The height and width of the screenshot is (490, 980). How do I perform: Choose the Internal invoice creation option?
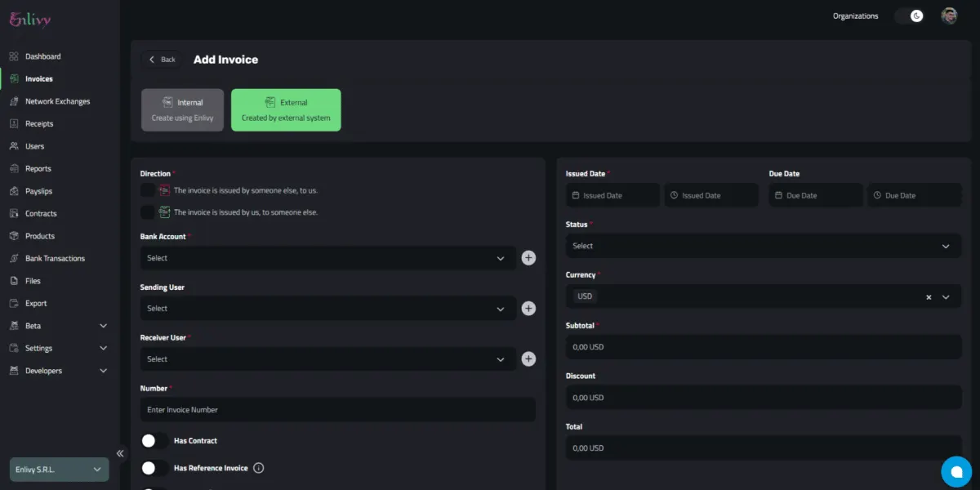(x=182, y=110)
